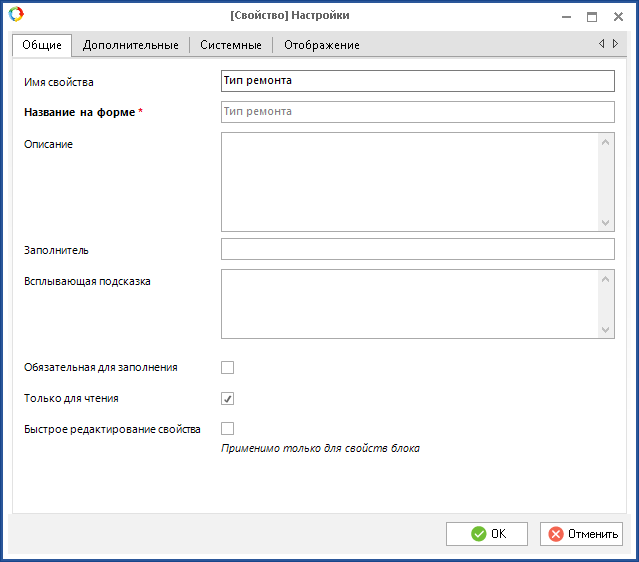639x562 pixels.
Task: Click the Отменить button
Action: 581,534
